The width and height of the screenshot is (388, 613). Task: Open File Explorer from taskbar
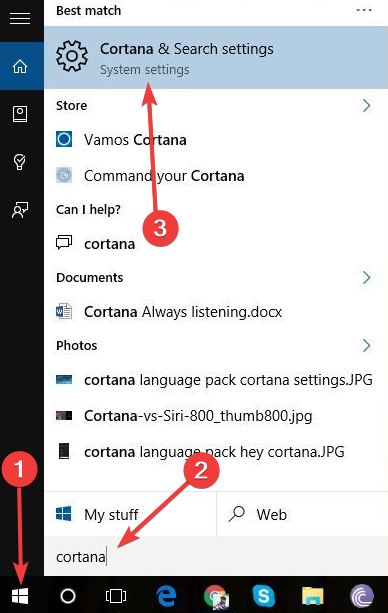click(x=313, y=596)
